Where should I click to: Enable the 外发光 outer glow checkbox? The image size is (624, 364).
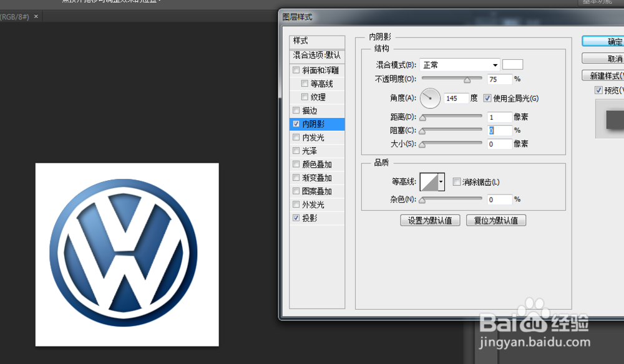click(296, 204)
